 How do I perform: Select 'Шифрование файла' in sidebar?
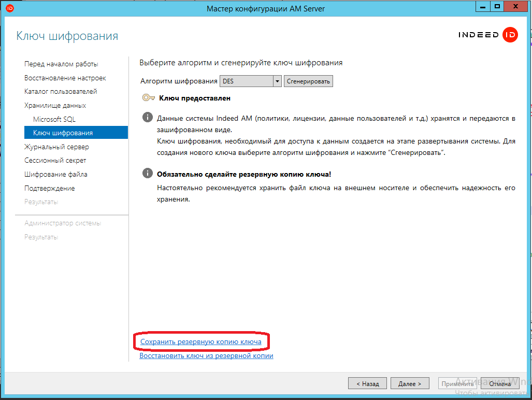point(55,175)
